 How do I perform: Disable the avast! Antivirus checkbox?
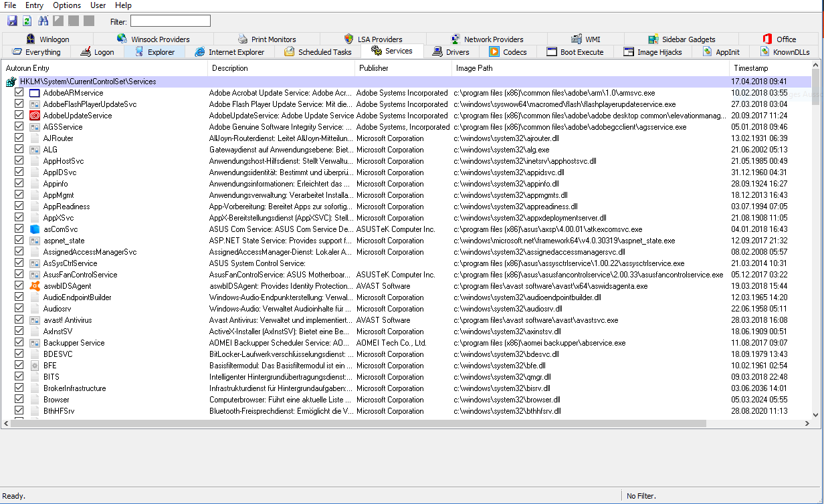point(19,320)
